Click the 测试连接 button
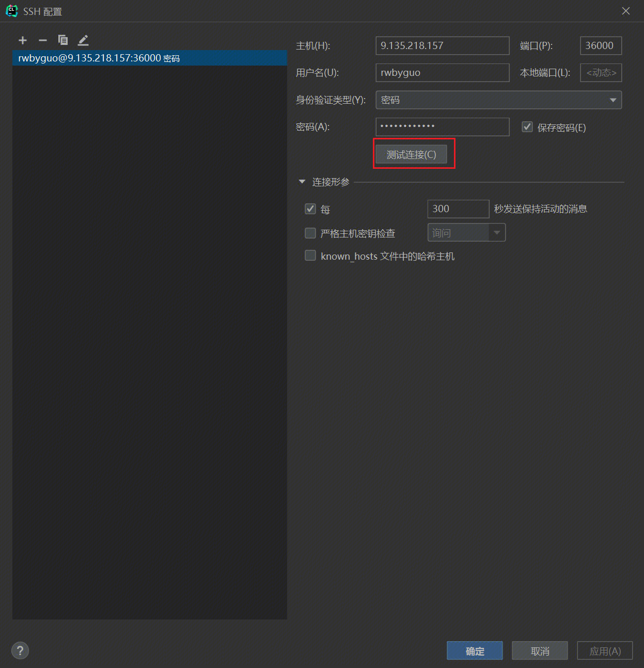The width and height of the screenshot is (644, 668). click(x=411, y=154)
